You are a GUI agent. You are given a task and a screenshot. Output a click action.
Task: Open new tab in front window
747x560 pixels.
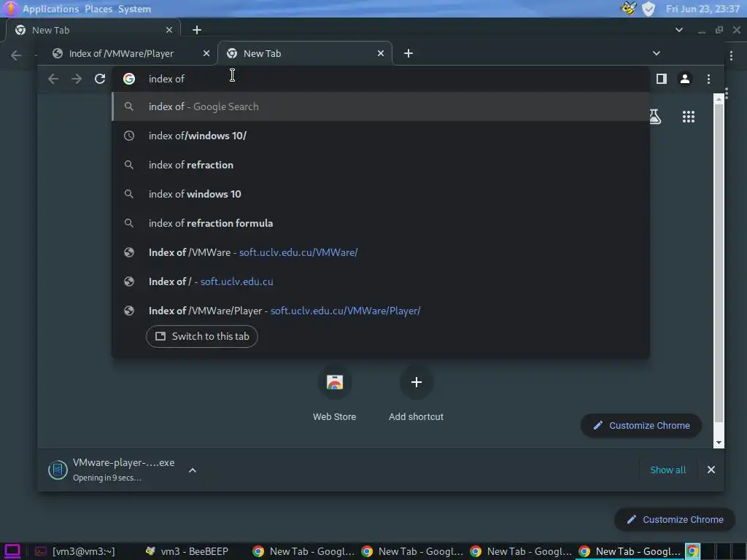coord(409,53)
